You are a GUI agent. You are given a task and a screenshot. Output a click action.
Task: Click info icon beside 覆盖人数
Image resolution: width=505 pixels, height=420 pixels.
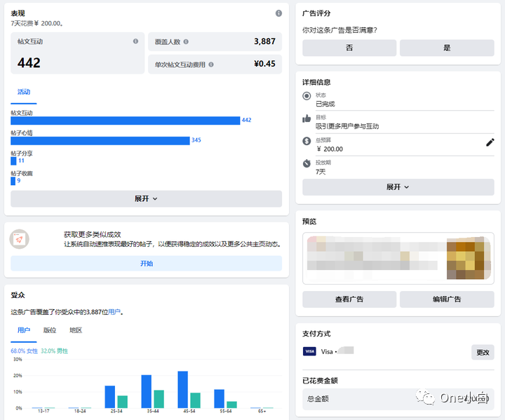[186, 41]
